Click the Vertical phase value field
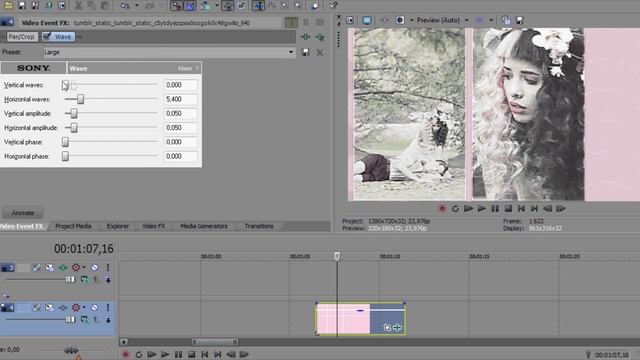640x360 pixels. (x=180, y=142)
